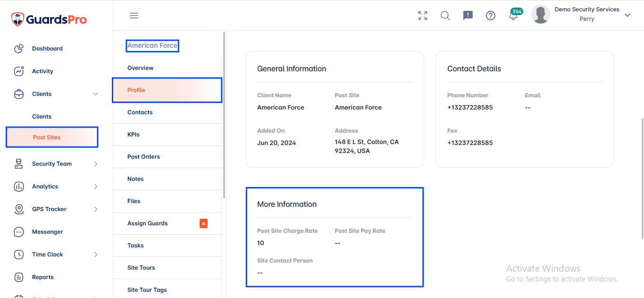The width and height of the screenshot is (644, 298).
Task: Click the GPS Tracker pin icon
Action: tap(19, 209)
